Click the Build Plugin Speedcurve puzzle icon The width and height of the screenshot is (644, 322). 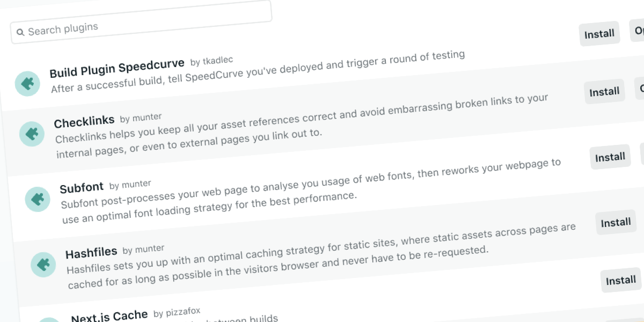point(27,84)
